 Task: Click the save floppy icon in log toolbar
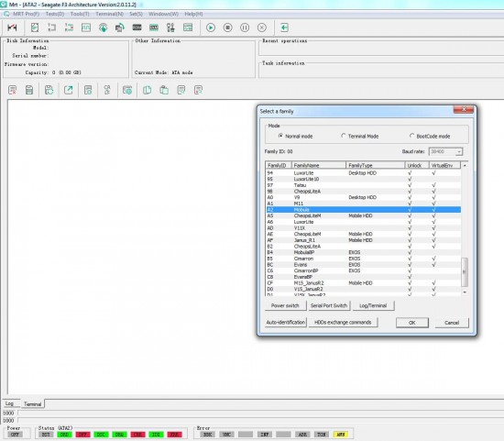(49, 90)
